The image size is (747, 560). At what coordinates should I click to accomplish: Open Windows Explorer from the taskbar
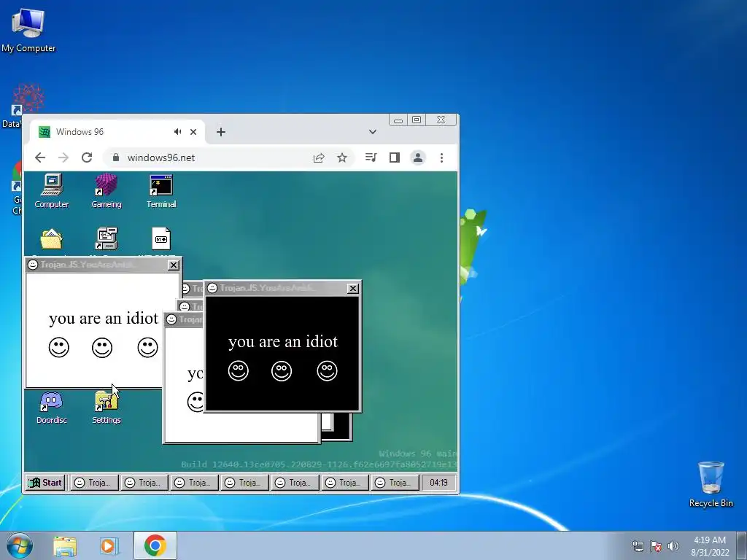click(65, 545)
